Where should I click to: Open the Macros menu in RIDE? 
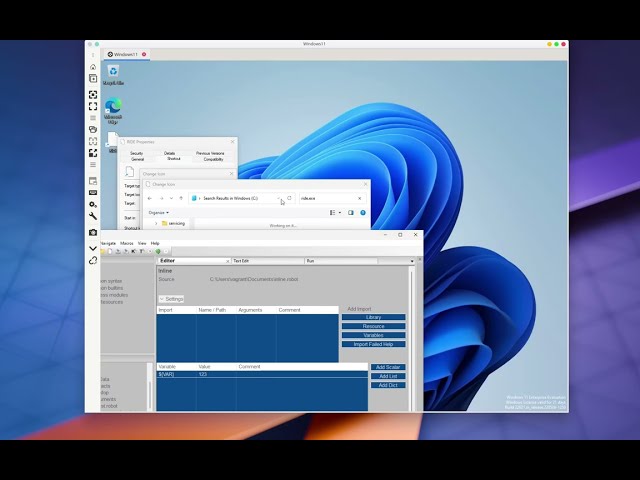[127, 243]
